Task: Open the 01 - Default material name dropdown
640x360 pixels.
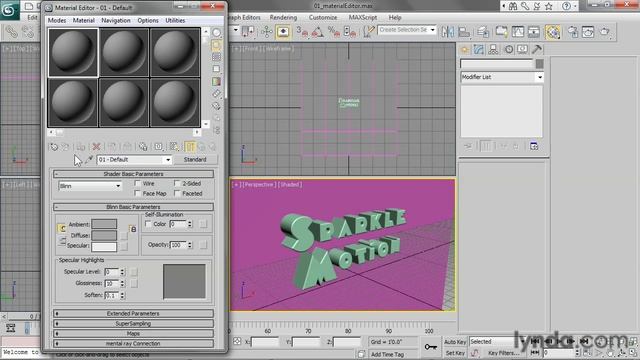Action: (168, 160)
